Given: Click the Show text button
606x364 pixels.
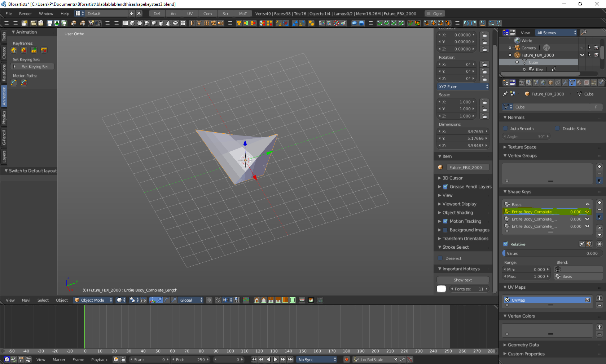Looking at the screenshot, I should [x=462, y=280].
